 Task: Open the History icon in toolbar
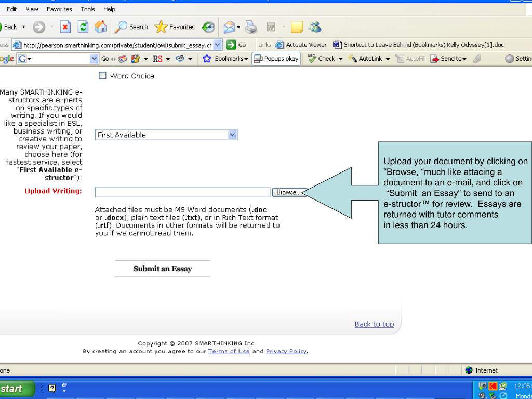click(x=208, y=27)
